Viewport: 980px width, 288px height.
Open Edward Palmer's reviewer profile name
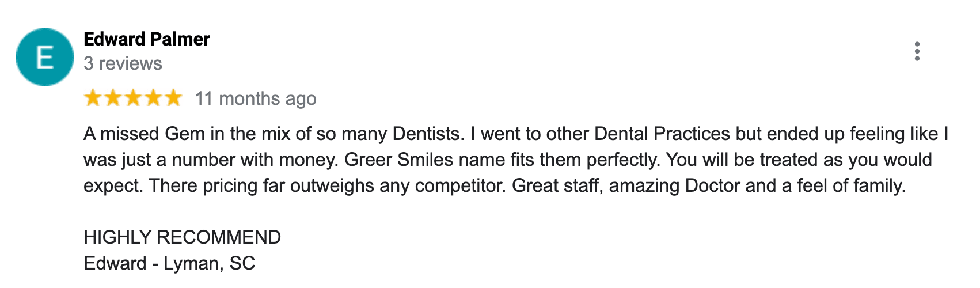pyautogui.click(x=147, y=39)
